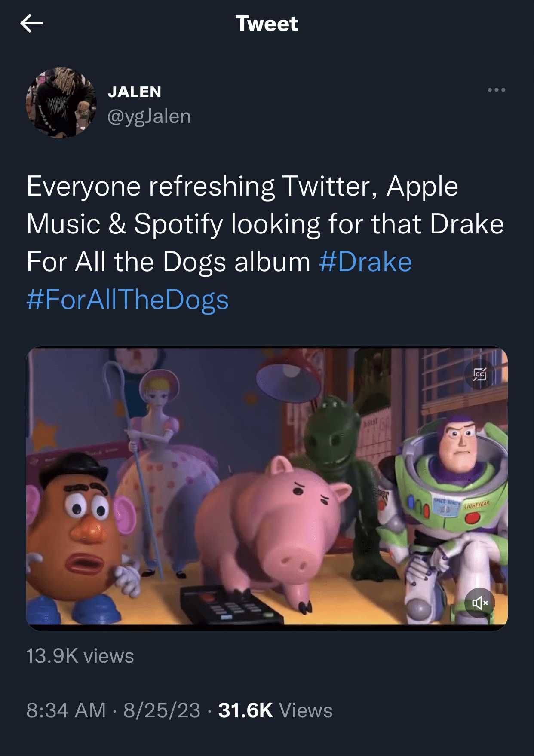Open the three-dot more options menu

pos(496,90)
